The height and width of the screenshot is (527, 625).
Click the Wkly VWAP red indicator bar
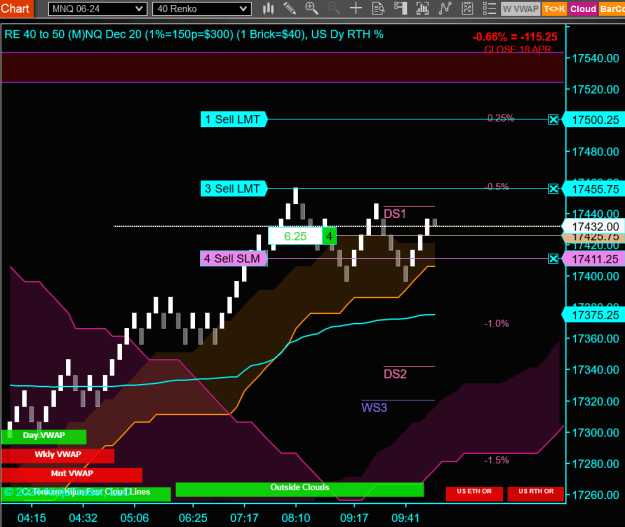click(x=58, y=455)
